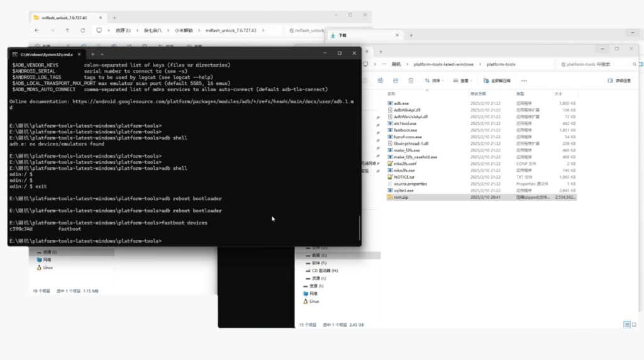
Task: Select the miflash_unlock_7.6.727.43 Explorer tab
Action: pos(63,16)
